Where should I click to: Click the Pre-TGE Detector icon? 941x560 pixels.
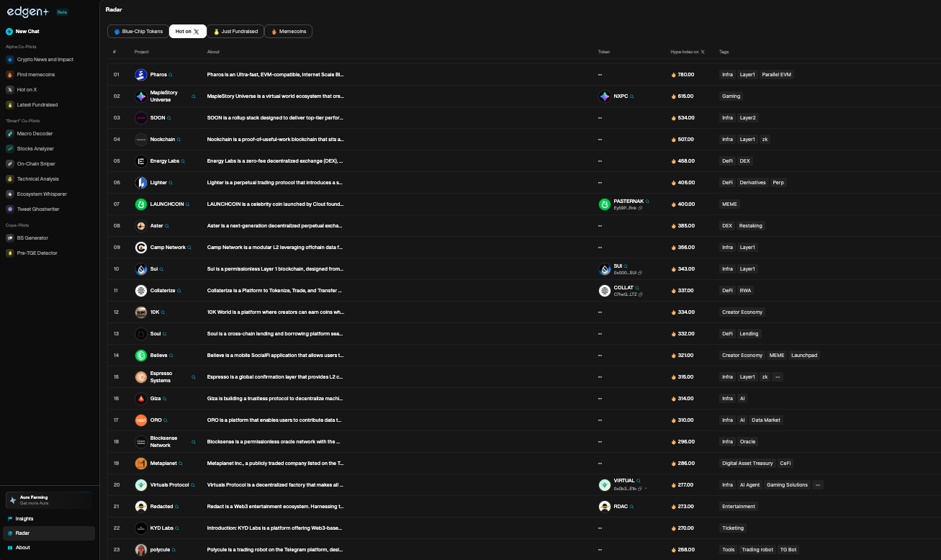click(10, 253)
